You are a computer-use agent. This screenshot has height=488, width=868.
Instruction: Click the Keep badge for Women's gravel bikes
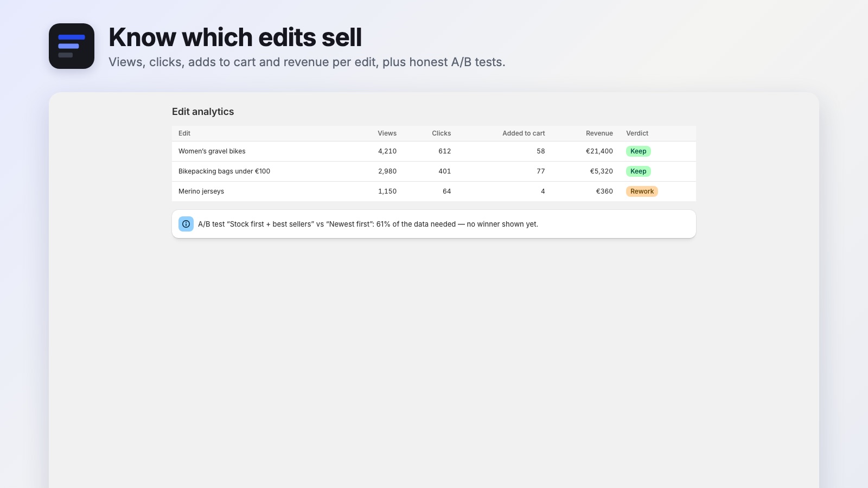coord(639,151)
